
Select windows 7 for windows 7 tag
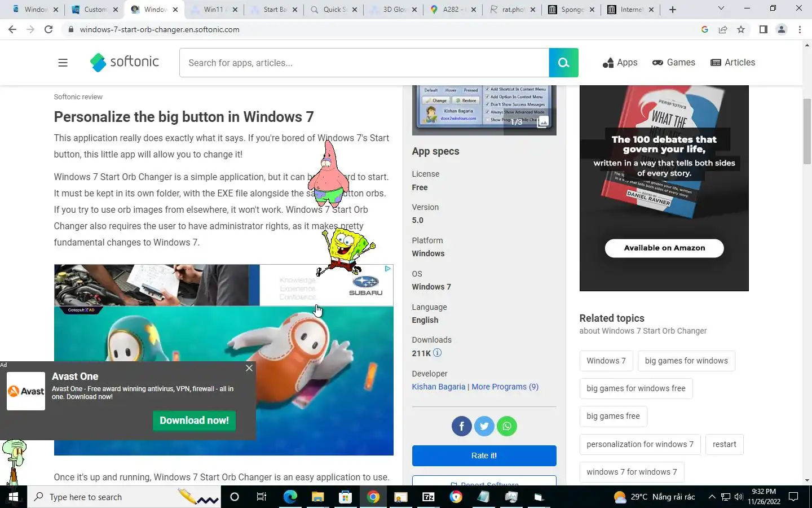click(x=632, y=472)
